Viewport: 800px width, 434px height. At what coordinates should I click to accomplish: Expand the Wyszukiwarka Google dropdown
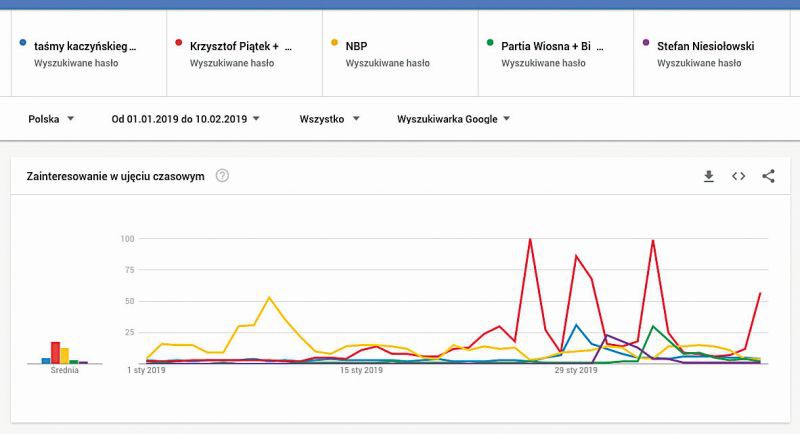[x=454, y=119]
